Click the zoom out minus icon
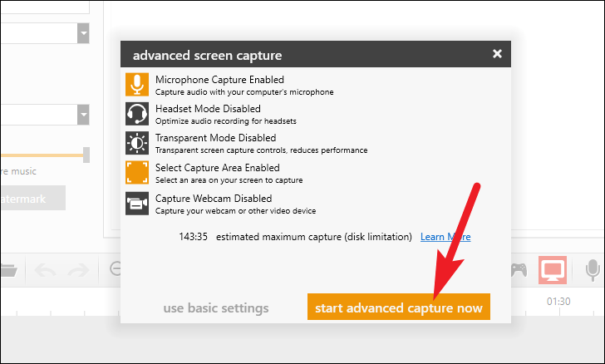The width and height of the screenshot is (605, 364). [116, 268]
